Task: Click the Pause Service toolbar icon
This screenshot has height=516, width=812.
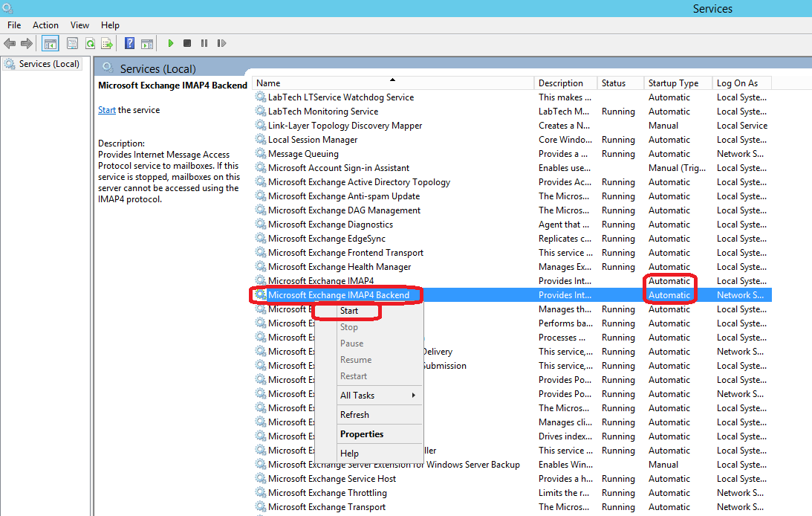Action: 204,44
